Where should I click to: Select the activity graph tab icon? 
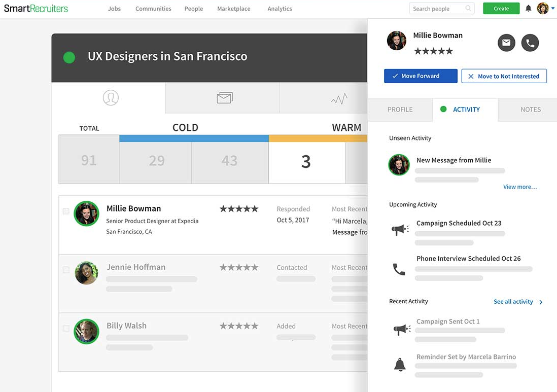[339, 99]
